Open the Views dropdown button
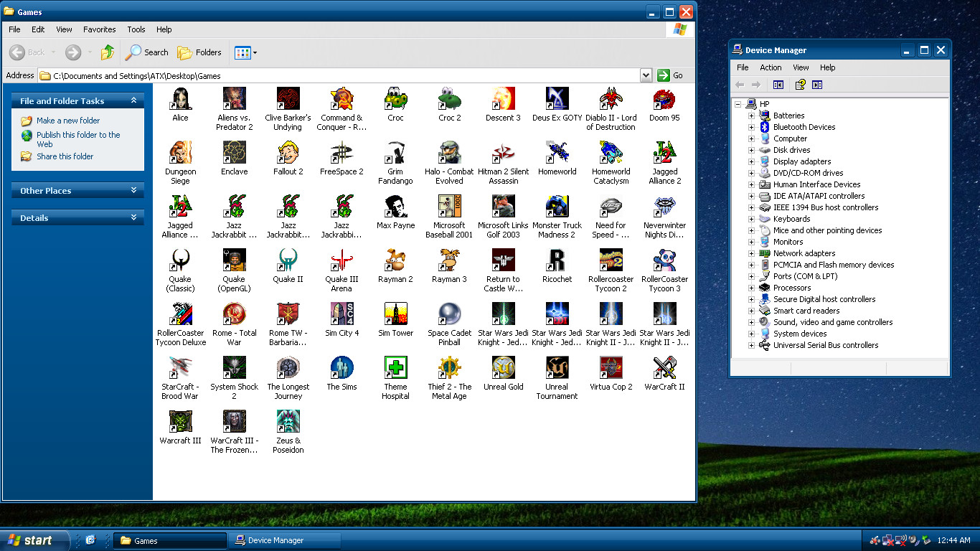The width and height of the screenshot is (980, 551). 245,52
